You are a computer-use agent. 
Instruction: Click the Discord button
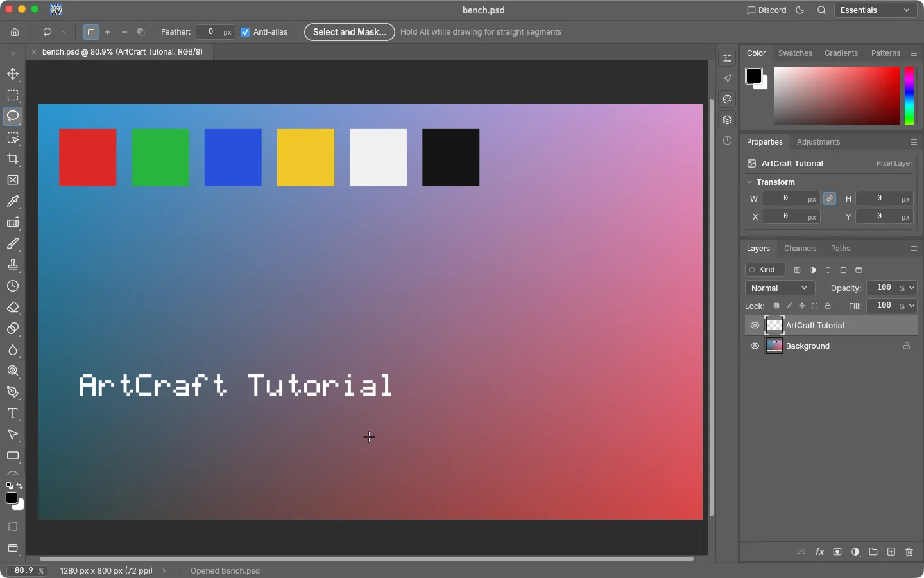[x=767, y=10]
